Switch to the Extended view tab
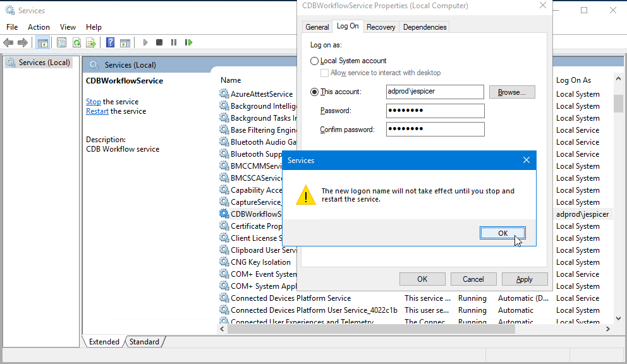 [104, 342]
